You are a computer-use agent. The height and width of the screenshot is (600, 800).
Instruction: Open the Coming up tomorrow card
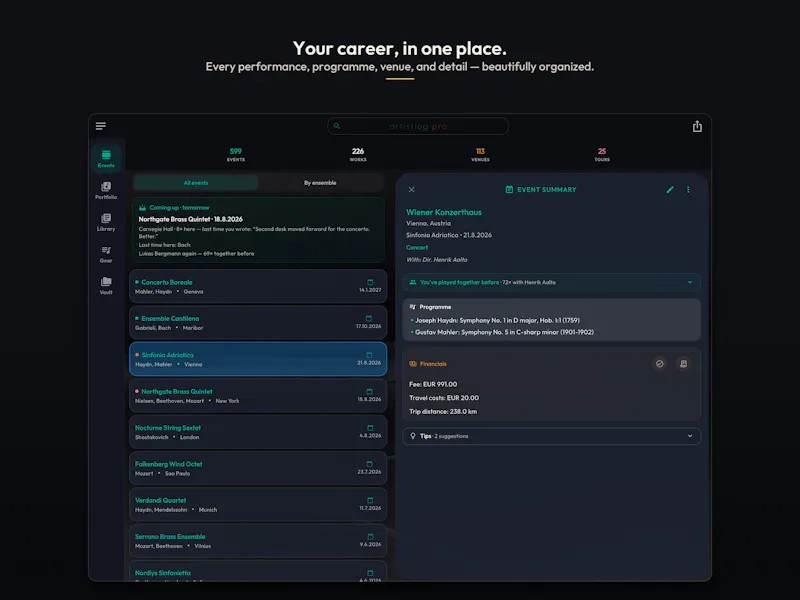click(x=258, y=230)
